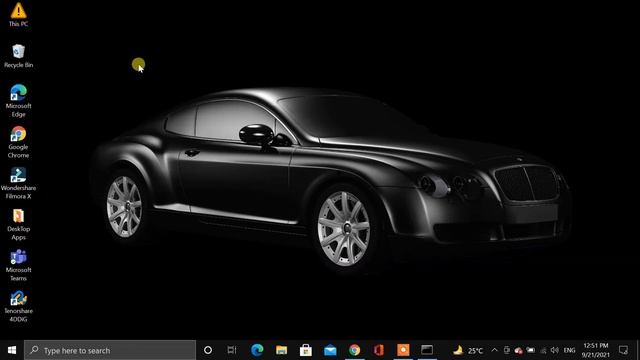The image size is (640, 360).
Task: Click the 'Type here to search' box
Action: (110, 350)
